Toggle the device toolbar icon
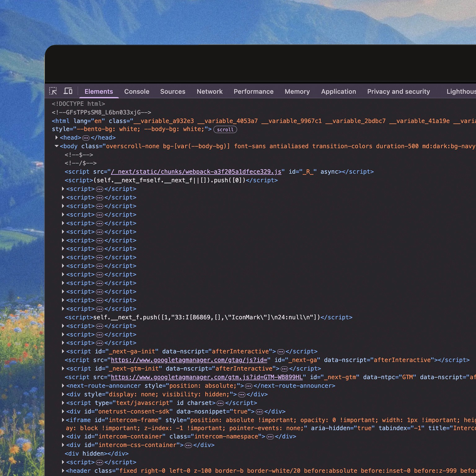 (x=68, y=91)
